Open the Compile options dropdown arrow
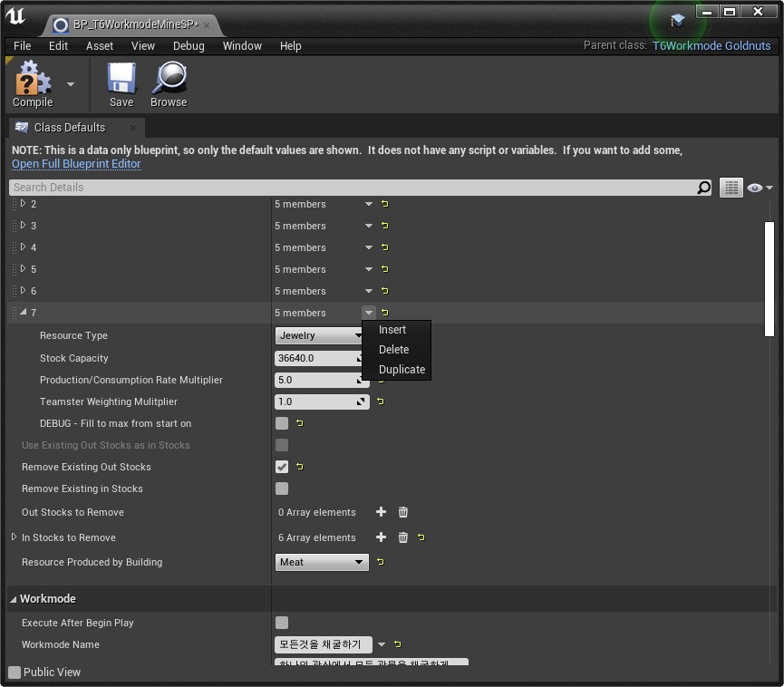 (71, 84)
